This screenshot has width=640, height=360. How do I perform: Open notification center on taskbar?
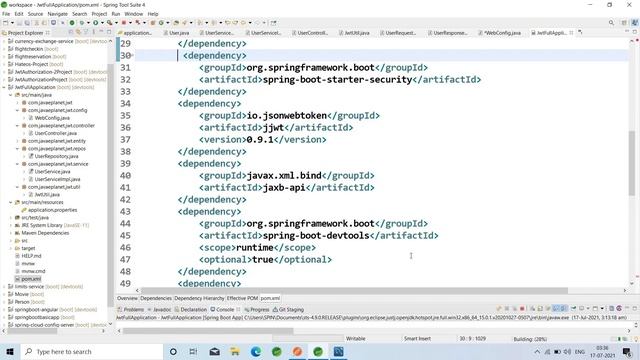tap(627, 351)
